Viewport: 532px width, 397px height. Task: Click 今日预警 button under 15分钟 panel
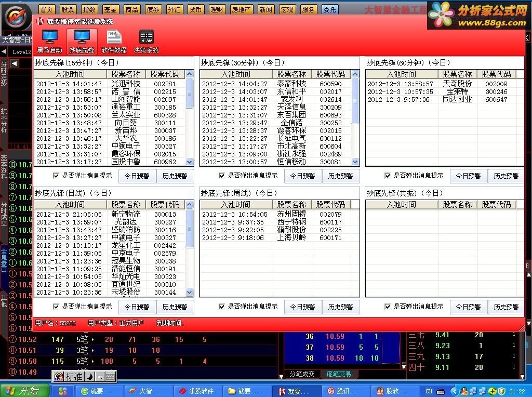click(x=137, y=176)
